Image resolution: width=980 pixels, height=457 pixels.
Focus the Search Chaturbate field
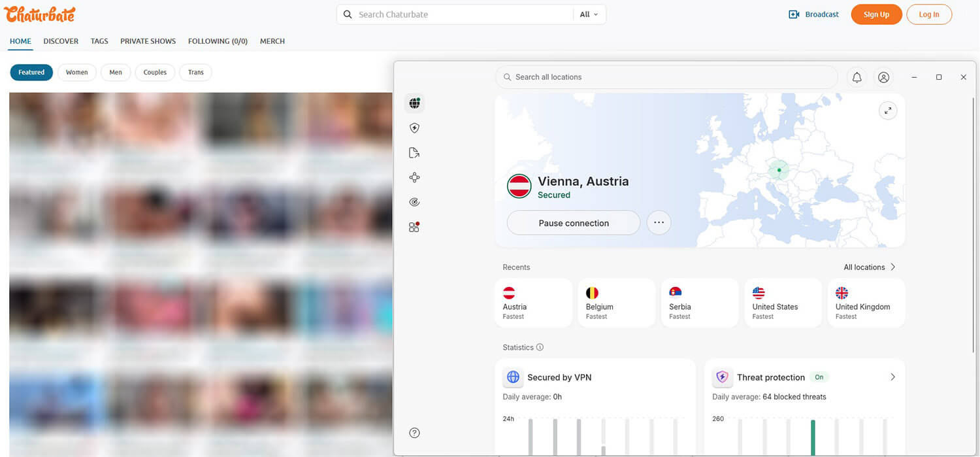tap(464, 14)
